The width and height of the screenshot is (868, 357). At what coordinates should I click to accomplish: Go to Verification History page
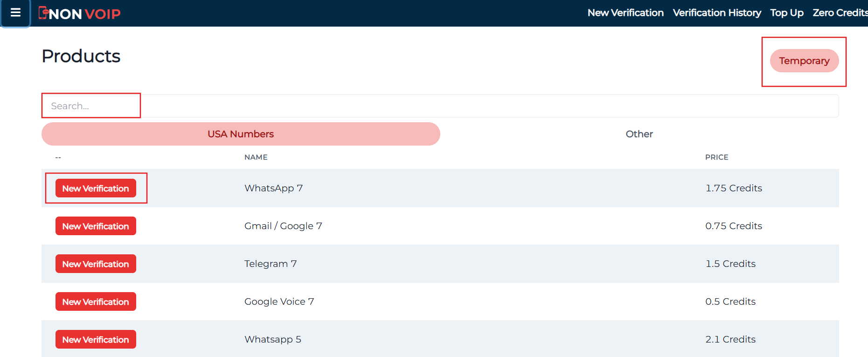click(716, 13)
